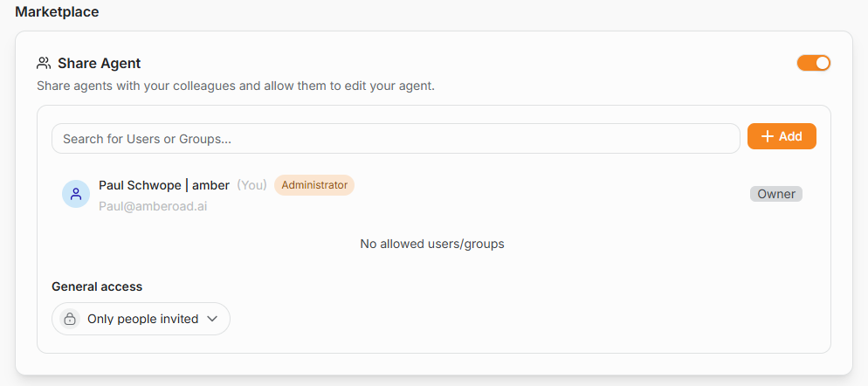Image resolution: width=868 pixels, height=386 pixels.
Task: Click the Share agents with colleagues description
Action: [x=236, y=87]
